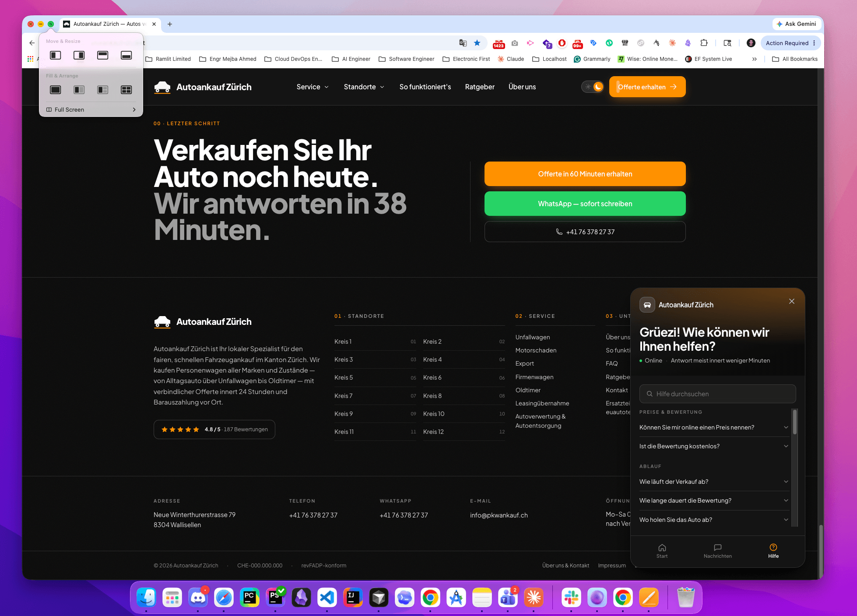
Task: Expand 'Wo holen Sie das Auto ab?'
Action: pos(714,520)
